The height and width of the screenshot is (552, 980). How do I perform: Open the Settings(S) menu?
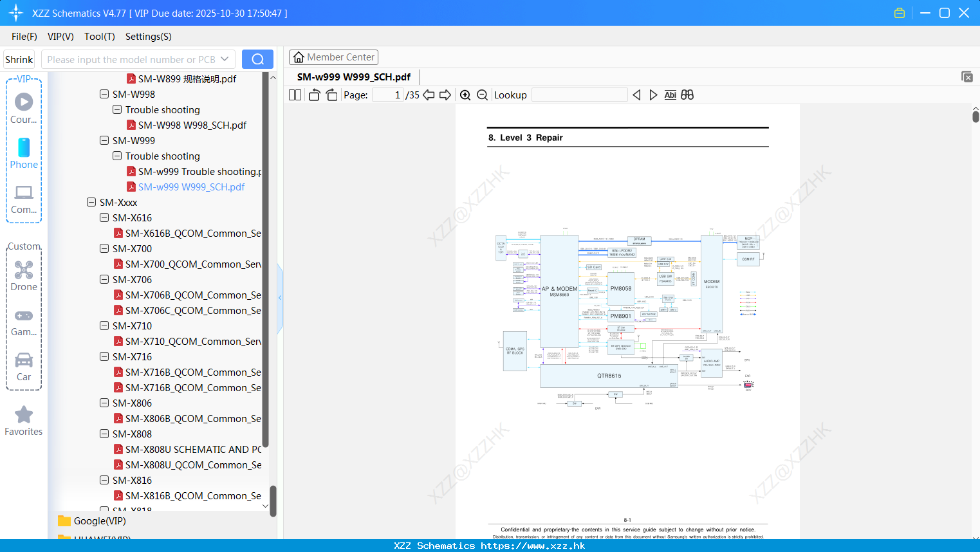[x=149, y=37]
